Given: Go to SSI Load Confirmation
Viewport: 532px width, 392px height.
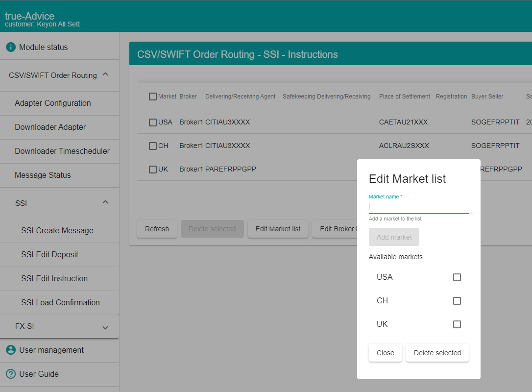Looking at the screenshot, I should [x=59, y=302].
